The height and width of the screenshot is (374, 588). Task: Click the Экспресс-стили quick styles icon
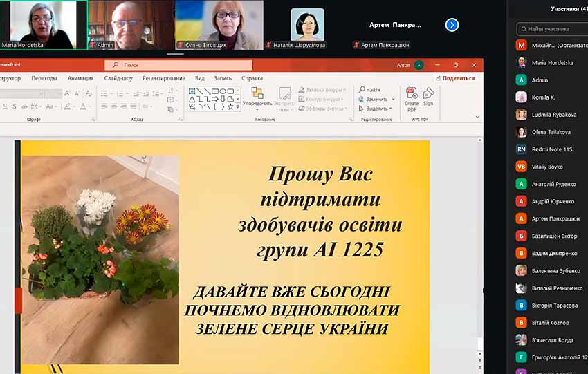tap(285, 97)
